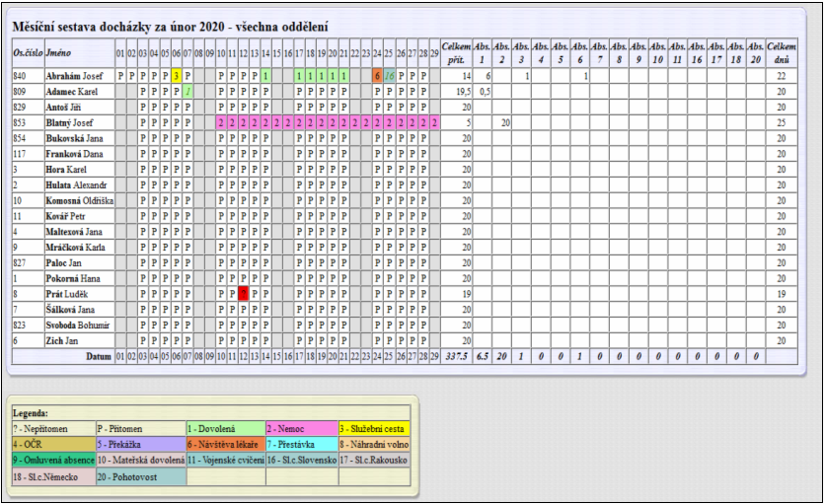
Task: Click legend swatch 7 - Přestávka
Action: (302, 444)
